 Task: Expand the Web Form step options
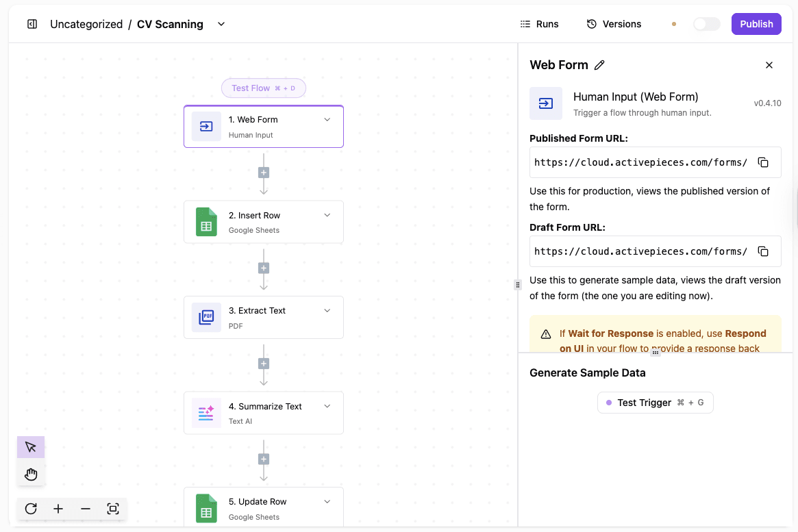coord(327,119)
